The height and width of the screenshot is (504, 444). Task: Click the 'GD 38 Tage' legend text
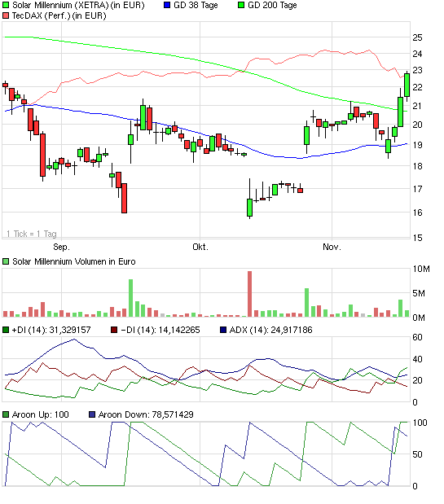(196, 5)
